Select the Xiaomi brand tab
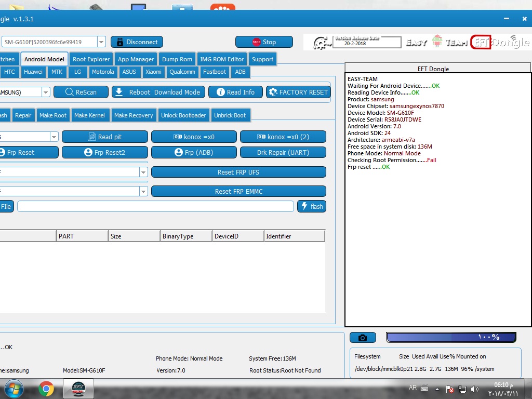 pyautogui.click(x=153, y=72)
